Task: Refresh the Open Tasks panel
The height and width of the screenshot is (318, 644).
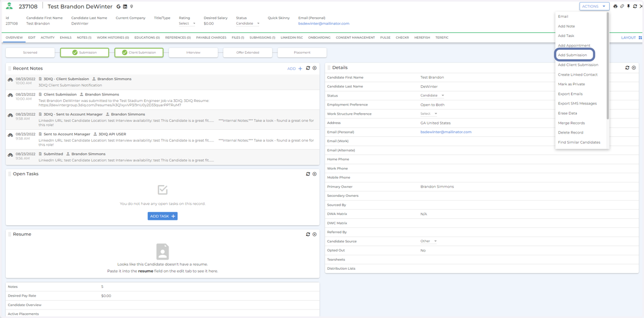Action: 308,174
